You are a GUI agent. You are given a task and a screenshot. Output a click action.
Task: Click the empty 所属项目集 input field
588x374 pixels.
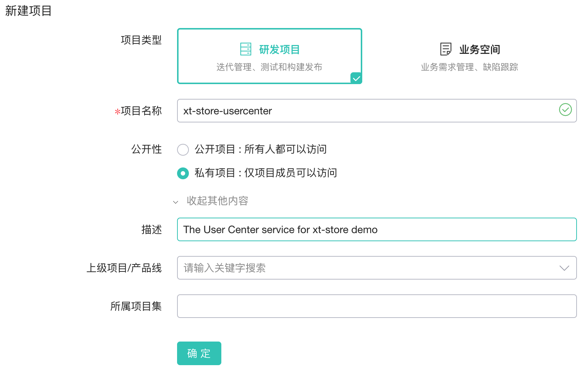(x=376, y=306)
